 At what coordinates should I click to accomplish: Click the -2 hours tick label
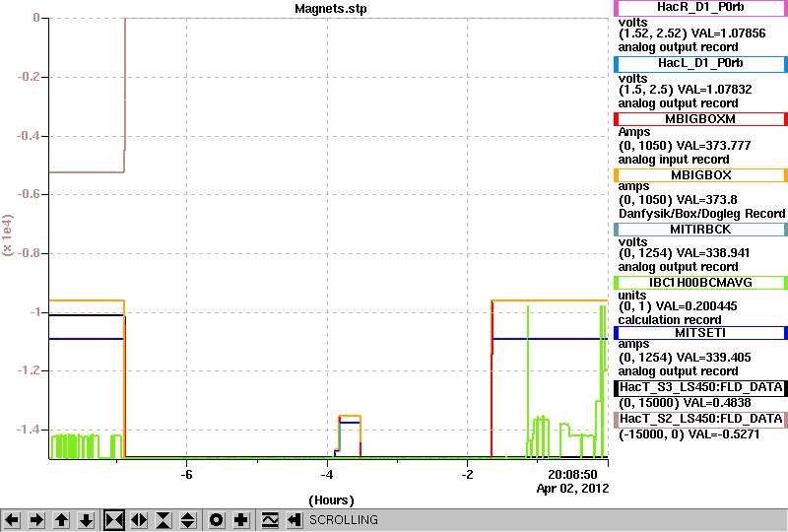click(x=467, y=475)
